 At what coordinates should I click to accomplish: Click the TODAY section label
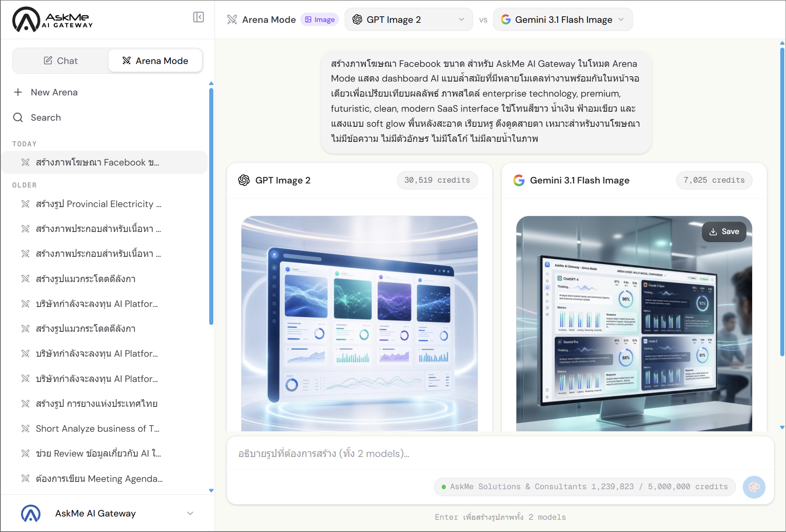[24, 144]
